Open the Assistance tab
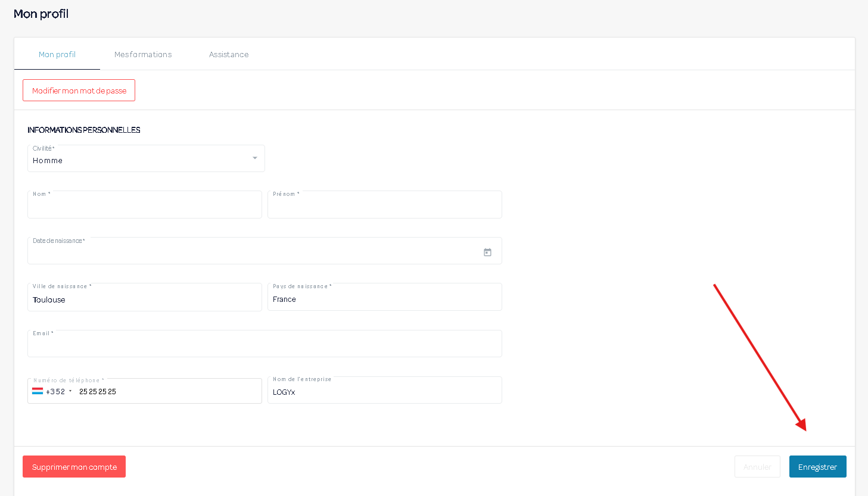The height and width of the screenshot is (496, 868). coord(229,54)
